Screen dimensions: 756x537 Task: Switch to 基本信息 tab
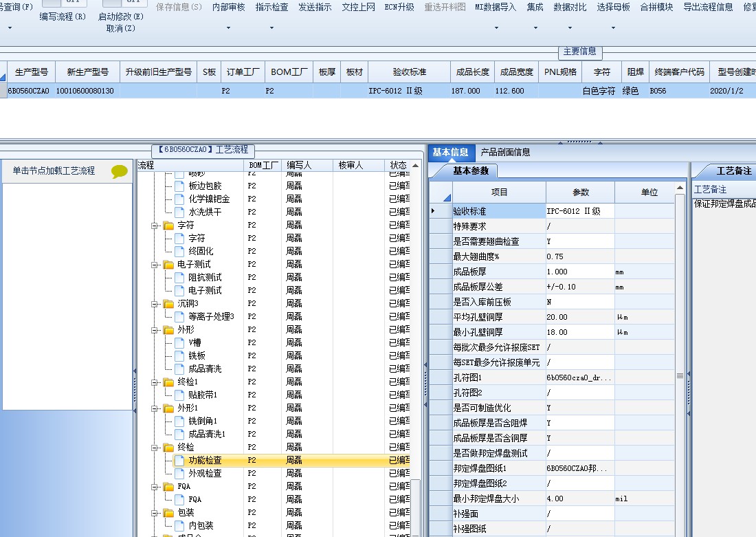tap(450, 153)
